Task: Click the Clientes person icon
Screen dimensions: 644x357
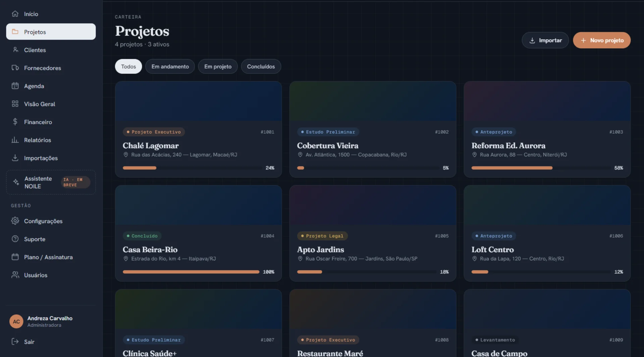Action: click(x=15, y=50)
